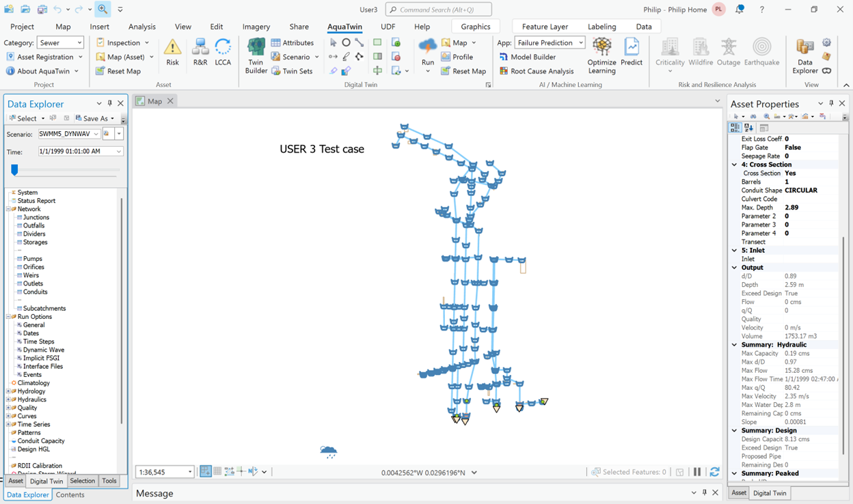The height and width of the screenshot is (504, 853).
Task: Pause map drawing in status bar
Action: (x=697, y=472)
